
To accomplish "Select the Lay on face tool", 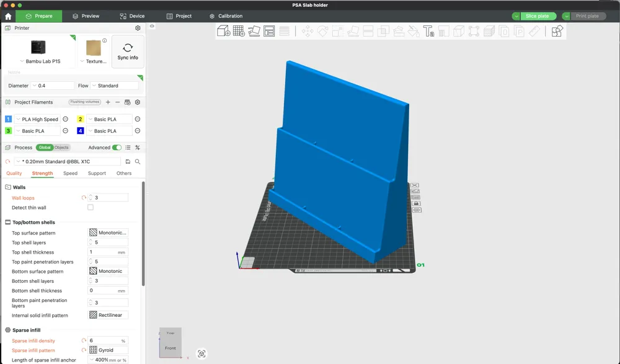I will tap(353, 31).
